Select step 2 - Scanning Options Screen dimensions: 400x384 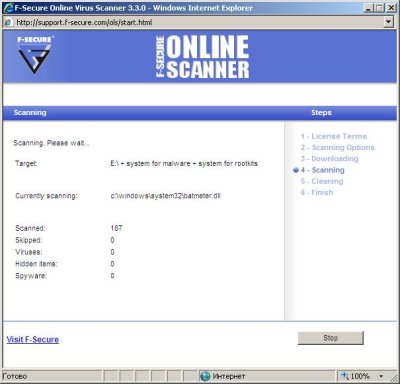tap(337, 147)
